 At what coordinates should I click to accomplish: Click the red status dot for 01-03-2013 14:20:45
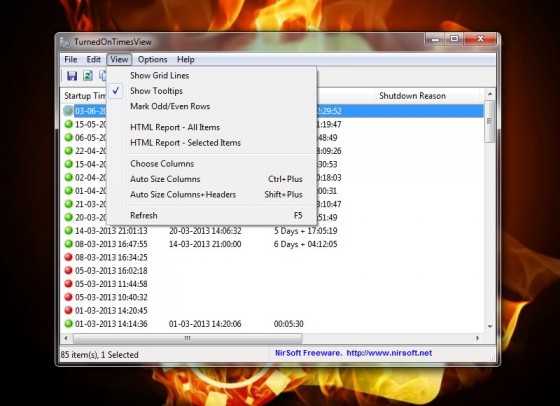coord(68,310)
